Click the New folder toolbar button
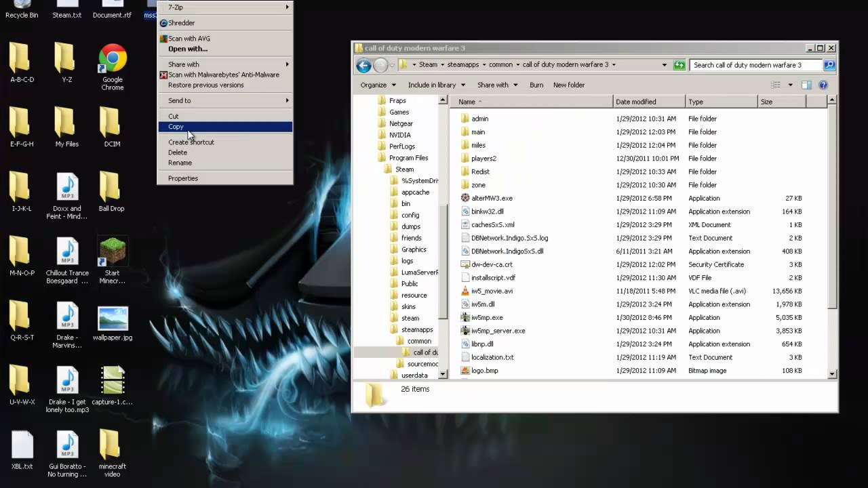 pyautogui.click(x=569, y=85)
